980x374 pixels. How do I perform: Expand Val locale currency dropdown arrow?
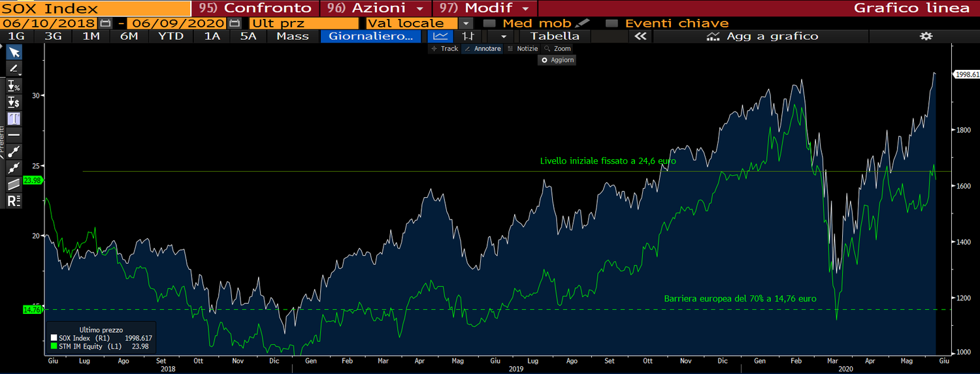coord(466,23)
